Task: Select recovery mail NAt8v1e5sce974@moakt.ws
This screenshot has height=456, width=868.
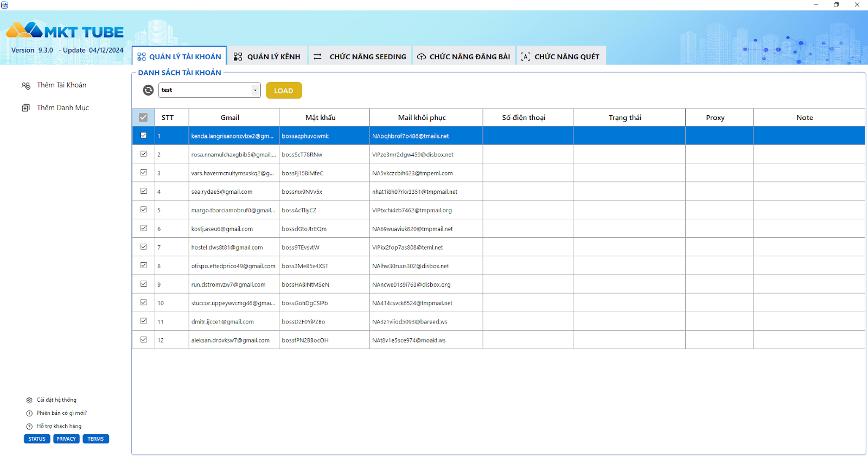Action: [426, 340]
